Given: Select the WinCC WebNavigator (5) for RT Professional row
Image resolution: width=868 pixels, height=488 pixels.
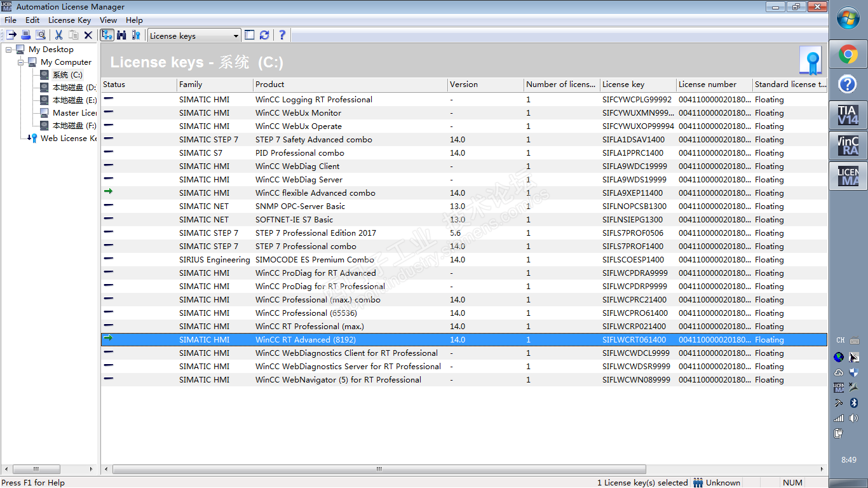Looking at the screenshot, I should pyautogui.click(x=464, y=380).
